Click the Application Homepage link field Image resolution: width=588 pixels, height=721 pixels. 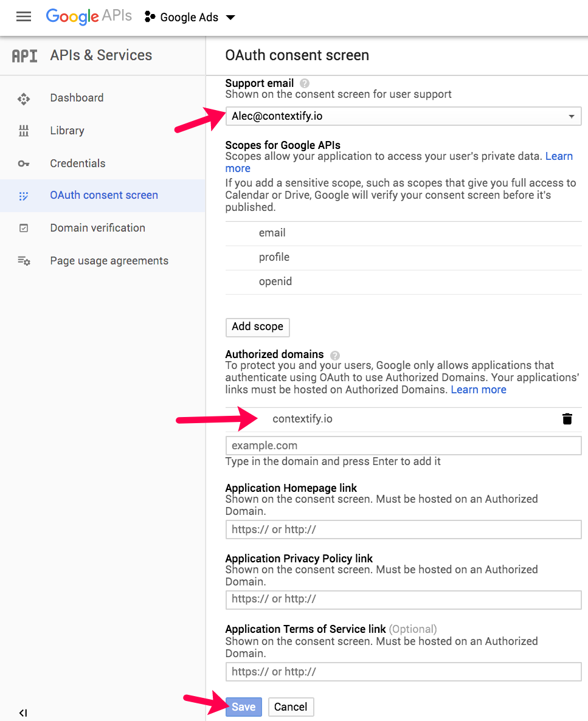404,530
